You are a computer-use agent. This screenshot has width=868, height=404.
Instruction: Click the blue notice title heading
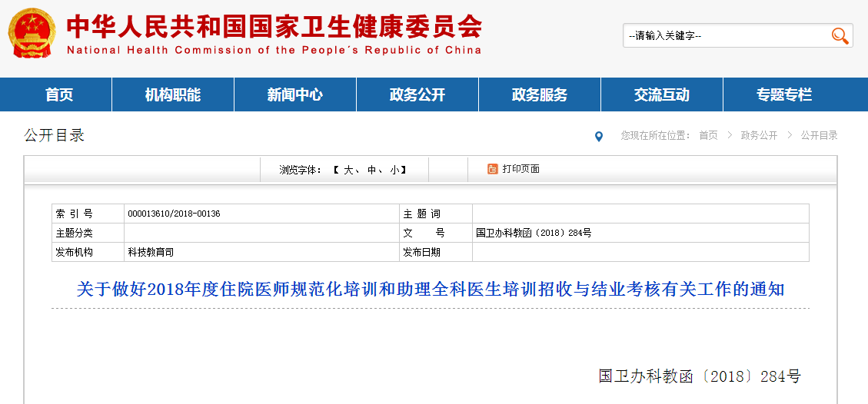[430, 289]
